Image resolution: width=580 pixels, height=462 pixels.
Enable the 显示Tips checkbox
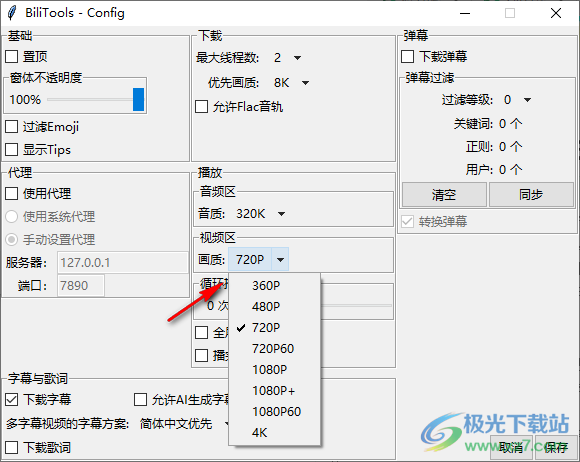point(11,150)
